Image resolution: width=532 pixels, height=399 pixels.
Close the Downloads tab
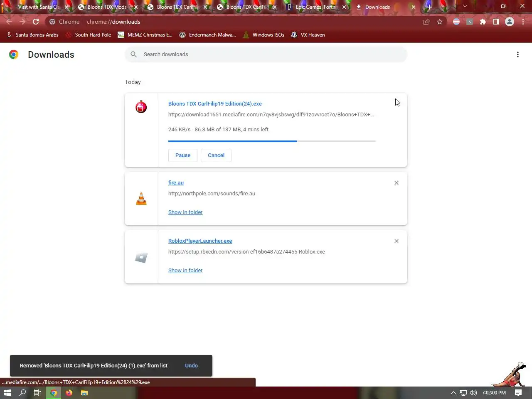(x=414, y=7)
